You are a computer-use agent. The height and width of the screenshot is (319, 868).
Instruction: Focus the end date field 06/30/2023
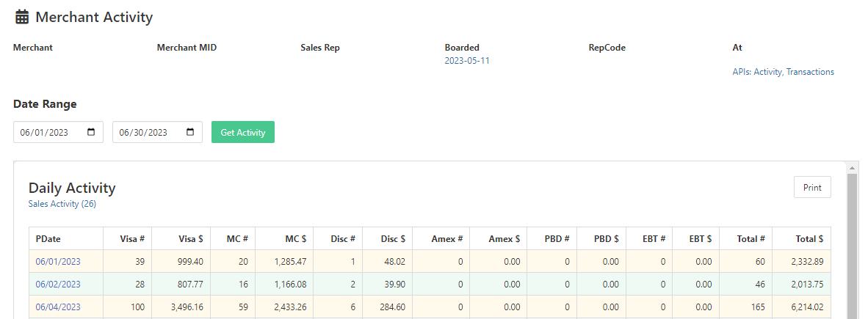[157, 132]
